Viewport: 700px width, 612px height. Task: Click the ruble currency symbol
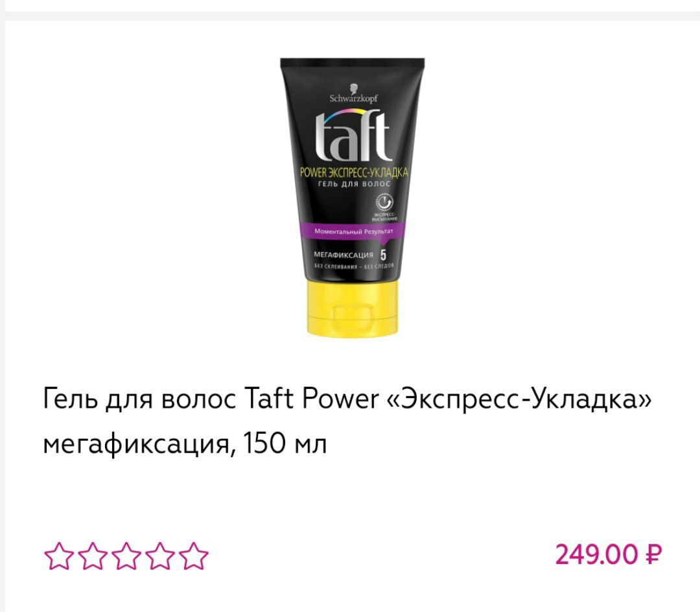tap(653, 555)
